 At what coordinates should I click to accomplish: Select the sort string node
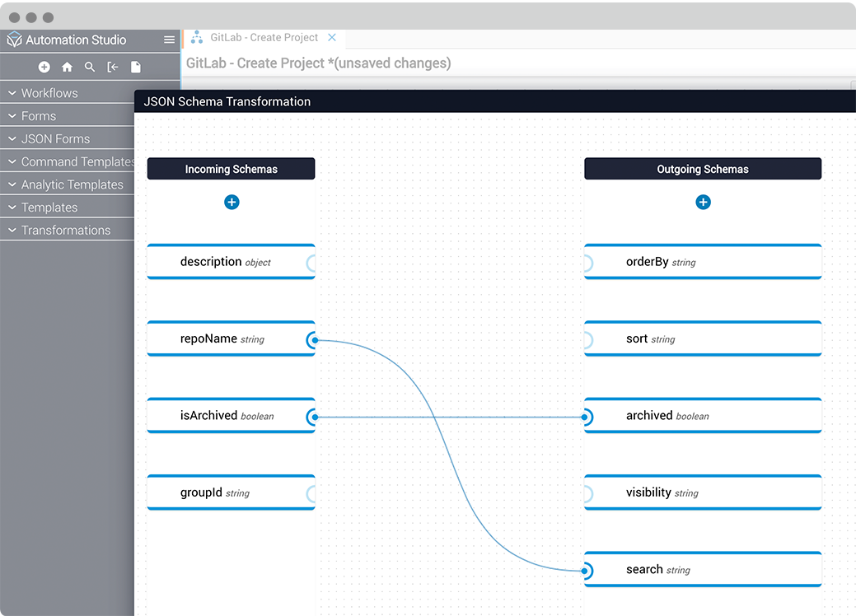703,338
